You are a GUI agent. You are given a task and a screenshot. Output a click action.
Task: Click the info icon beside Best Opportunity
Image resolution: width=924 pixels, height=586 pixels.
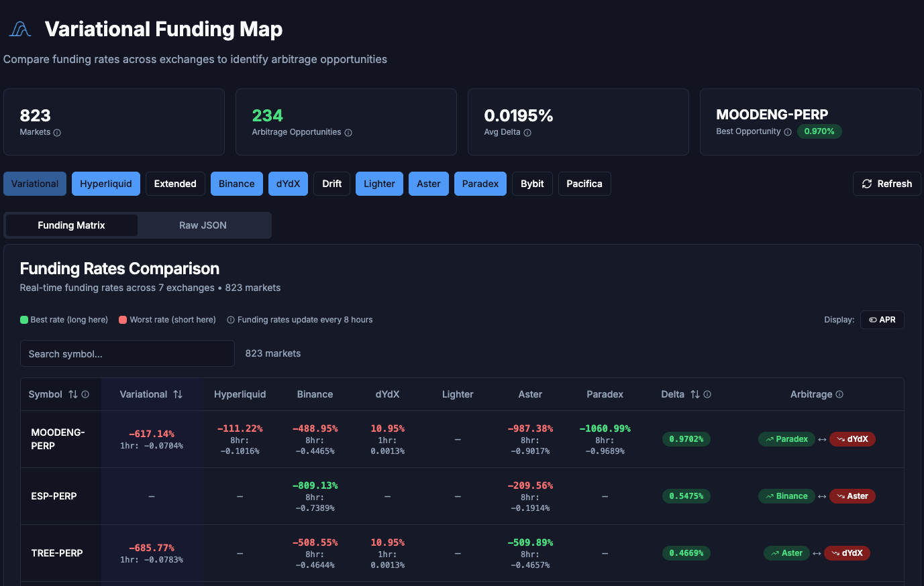click(788, 132)
